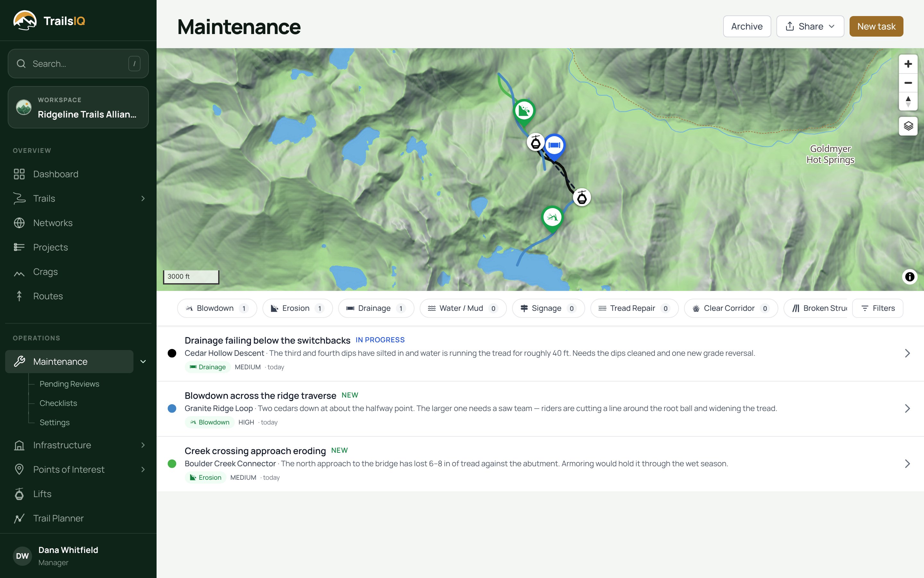Toggle the Drainage category filter
The width and height of the screenshot is (924, 578).
coord(376,308)
